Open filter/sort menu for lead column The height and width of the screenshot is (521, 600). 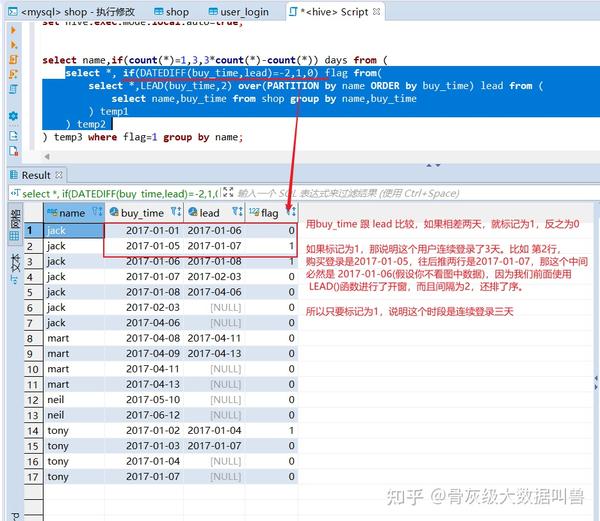tap(237, 211)
